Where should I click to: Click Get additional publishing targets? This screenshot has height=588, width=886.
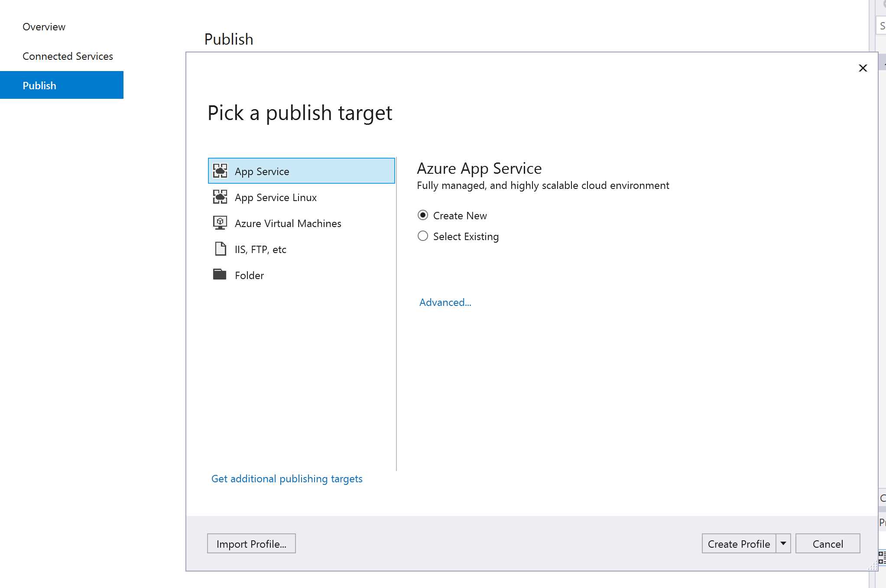(286, 478)
